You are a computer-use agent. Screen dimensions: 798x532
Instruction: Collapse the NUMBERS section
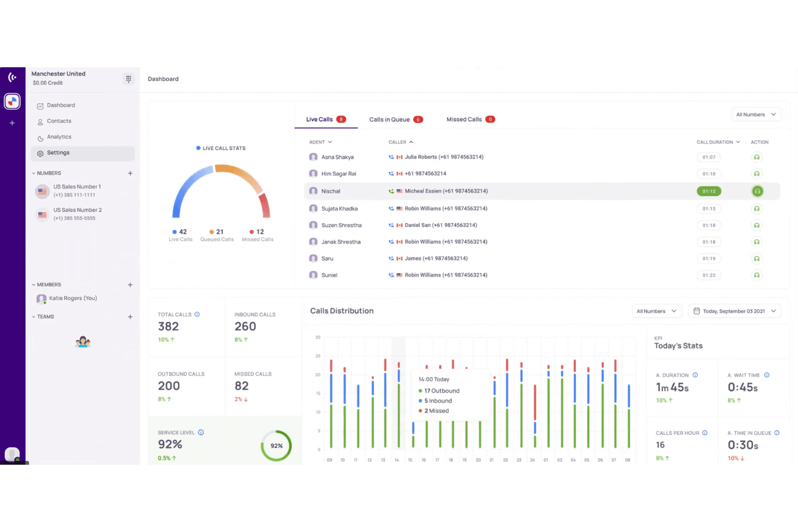coord(46,173)
